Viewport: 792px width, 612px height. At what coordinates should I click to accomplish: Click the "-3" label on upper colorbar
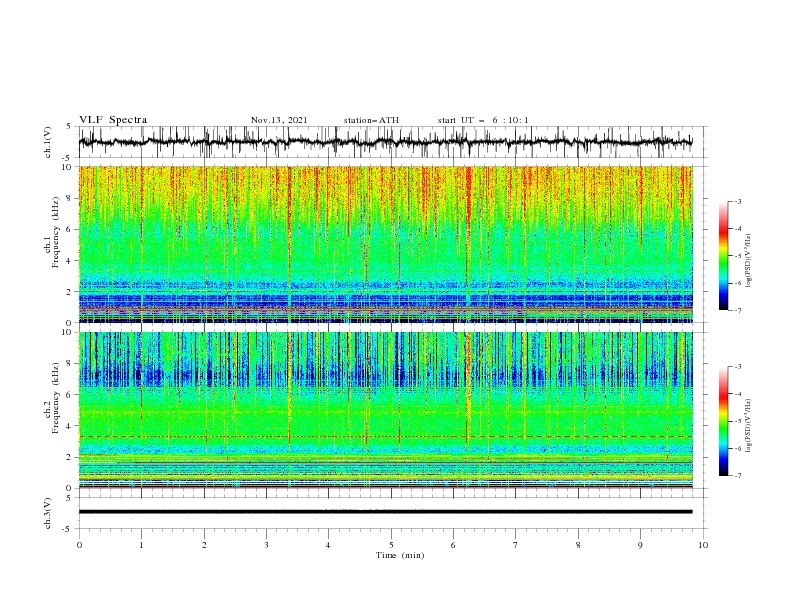click(738, 201)
